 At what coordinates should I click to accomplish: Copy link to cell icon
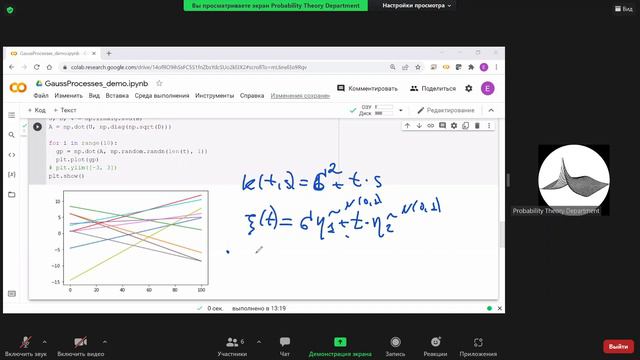click(x=431, y=126)
